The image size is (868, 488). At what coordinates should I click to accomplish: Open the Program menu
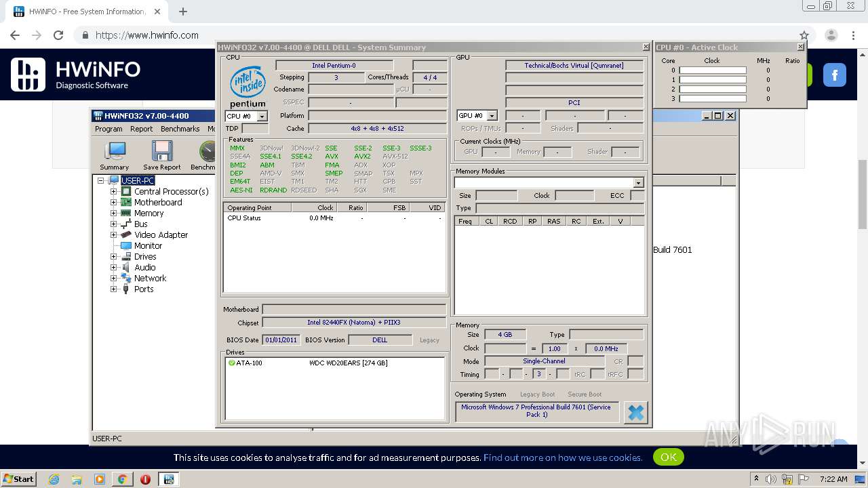pyautogui.click(x=108, y=129)
